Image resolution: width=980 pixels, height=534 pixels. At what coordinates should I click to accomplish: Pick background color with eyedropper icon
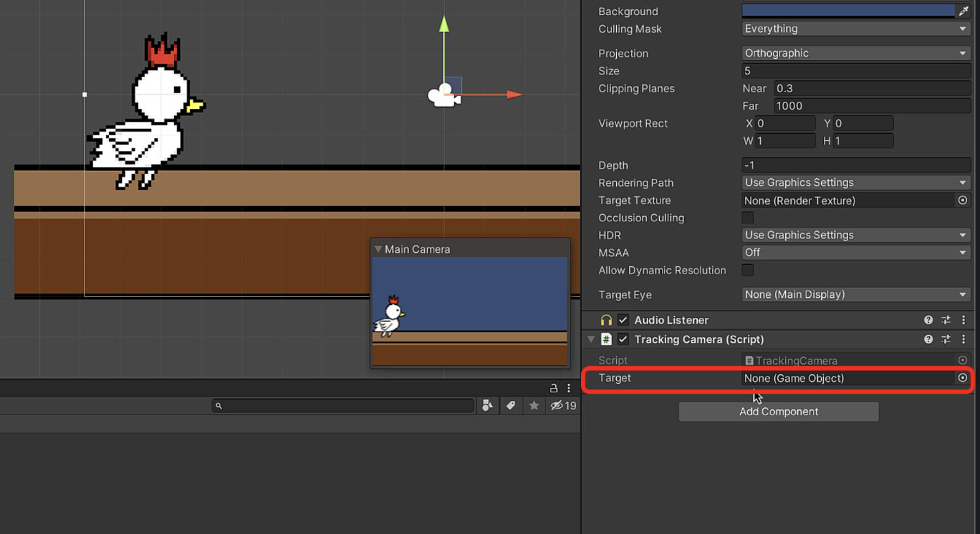pyautogui.click(x=963, y=11)
